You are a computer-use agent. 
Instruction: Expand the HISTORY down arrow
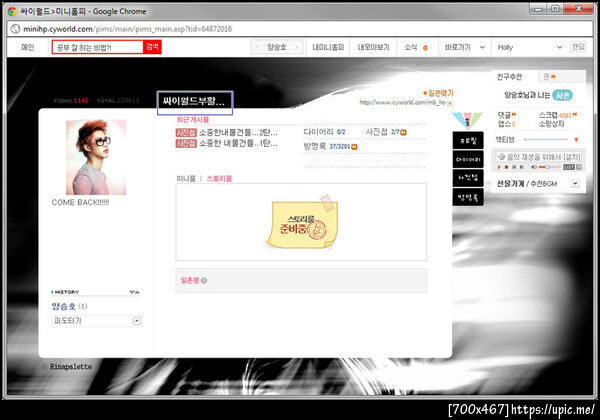132,292
